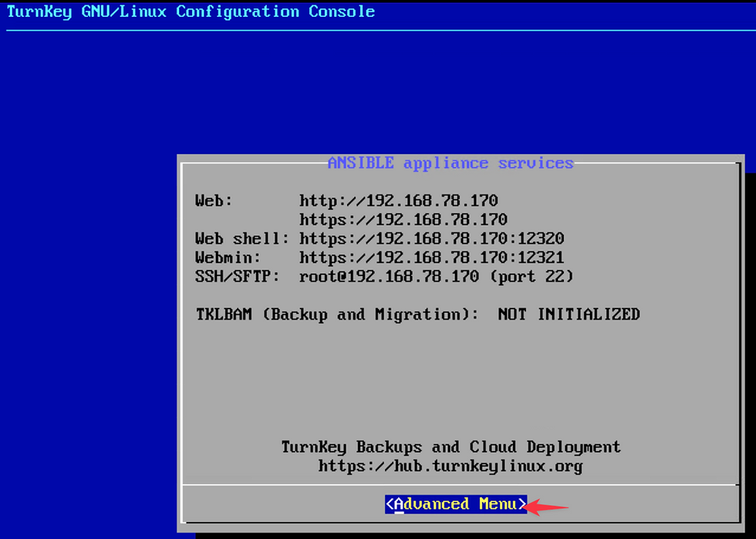Click the TurnKey GNU/Linux Configuration Console header
The height and width of the screenshot is (539, 756).
click(x=191, y=12)
